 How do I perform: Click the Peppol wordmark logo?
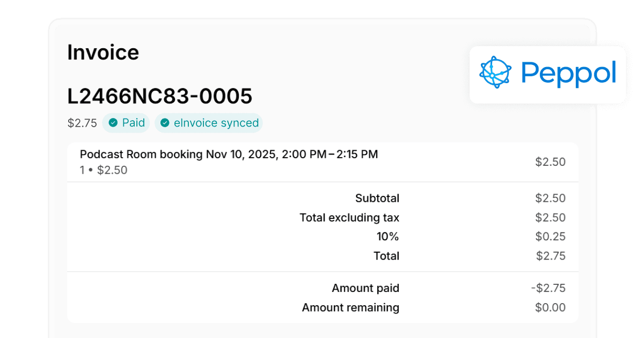click(x=569, y=73)
